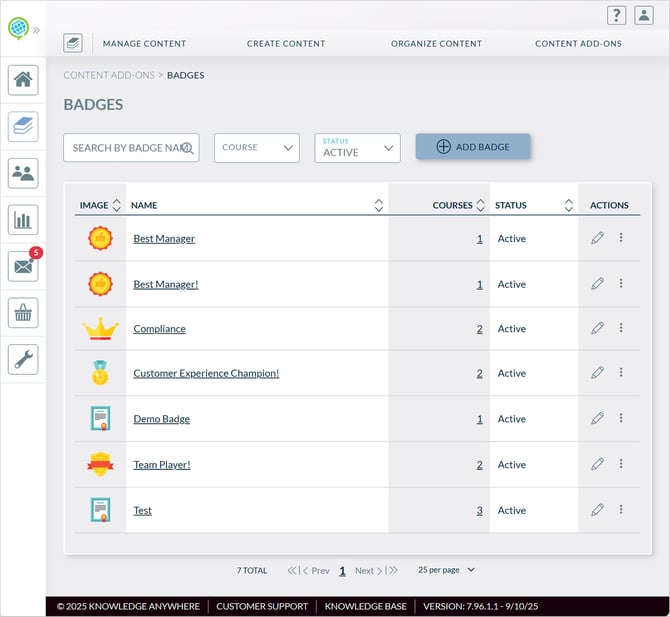Open the Demo Badge link
Image resolution: width=670 pixels, height=617 pixels.
coord(162,419)
